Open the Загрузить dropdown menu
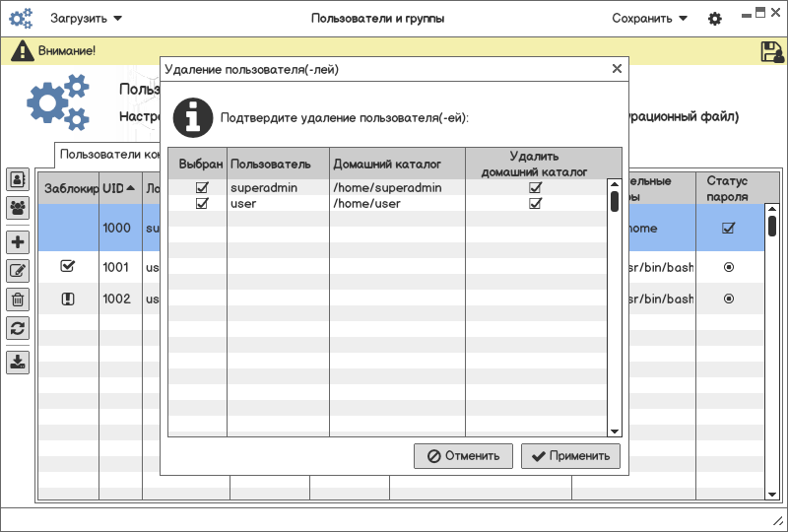The width and height of the screenshot is (788, 532). coord(86,19)
